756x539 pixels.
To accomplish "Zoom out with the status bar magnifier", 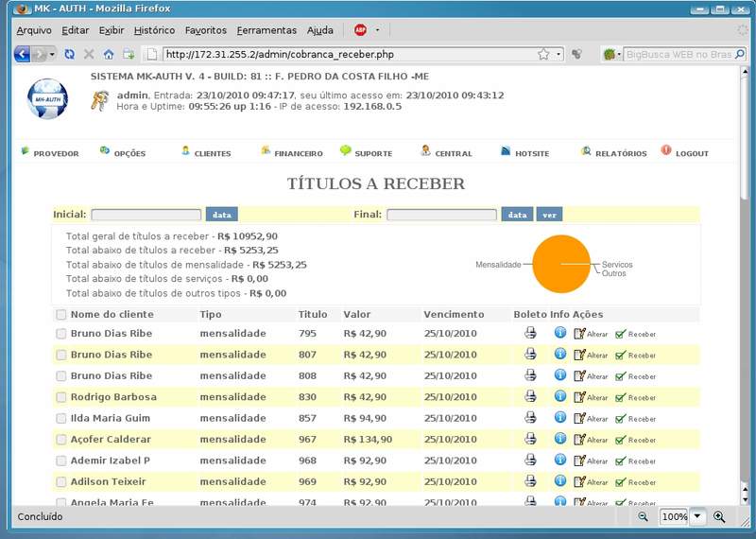I will 643,517.
